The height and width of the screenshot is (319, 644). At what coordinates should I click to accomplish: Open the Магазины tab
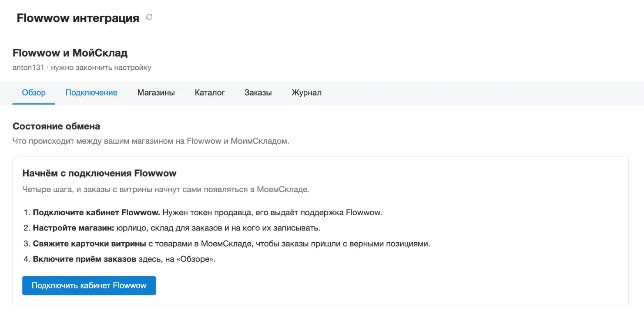pyautogui.click(x=156, y=93)
